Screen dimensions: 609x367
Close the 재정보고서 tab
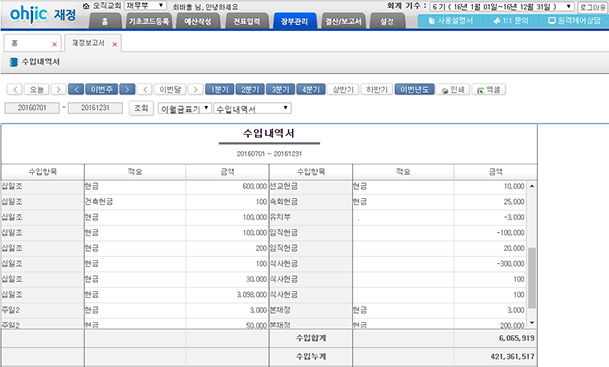pyautogui.click(x=115, y=44)
